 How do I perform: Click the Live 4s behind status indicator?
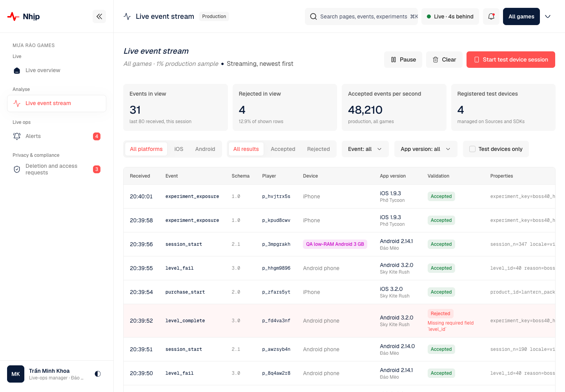450,16
